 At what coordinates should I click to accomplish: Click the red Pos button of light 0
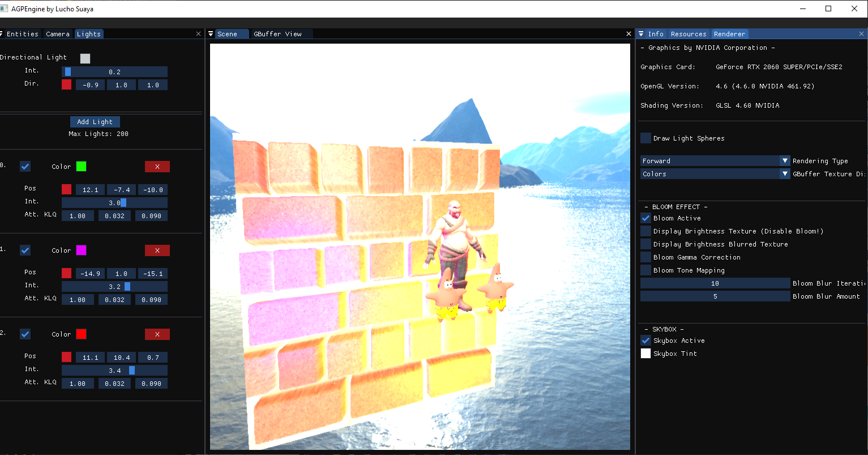click(x=67, y=190)
